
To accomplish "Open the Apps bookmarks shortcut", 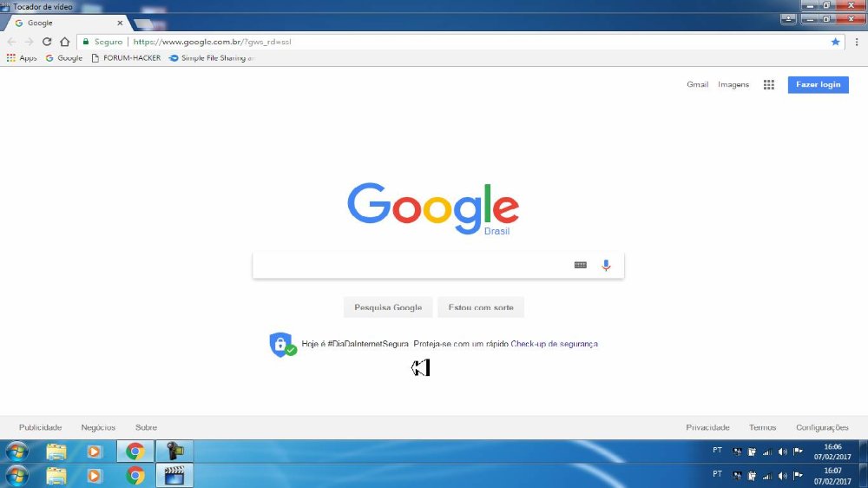I will point(22,58).
